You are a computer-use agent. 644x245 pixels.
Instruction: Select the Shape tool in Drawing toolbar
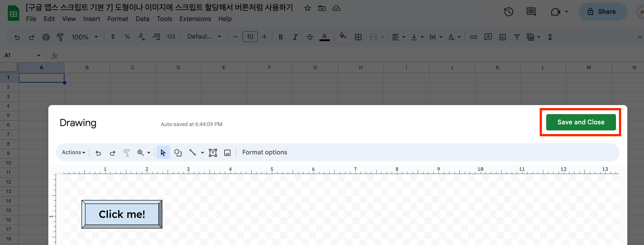click(178, 152)
